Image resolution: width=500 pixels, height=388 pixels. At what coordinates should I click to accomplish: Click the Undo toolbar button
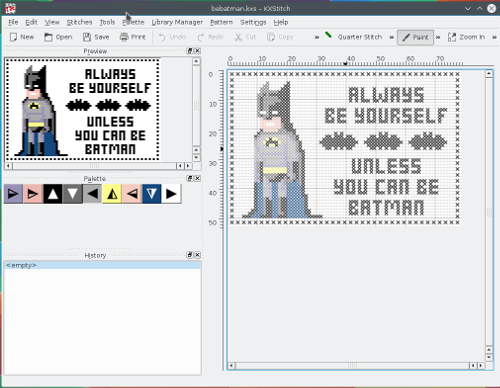tap(172, 37)
